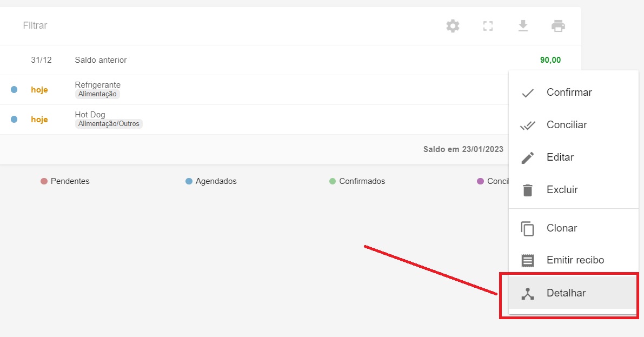Open the settings gear icon
The width and height of the screenshot is (644, 337).
tap(453, 26)
